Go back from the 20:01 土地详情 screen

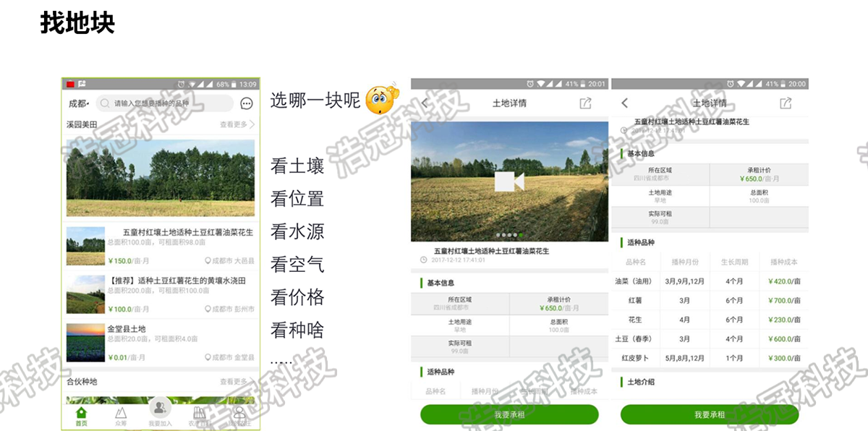coord(425,103)
